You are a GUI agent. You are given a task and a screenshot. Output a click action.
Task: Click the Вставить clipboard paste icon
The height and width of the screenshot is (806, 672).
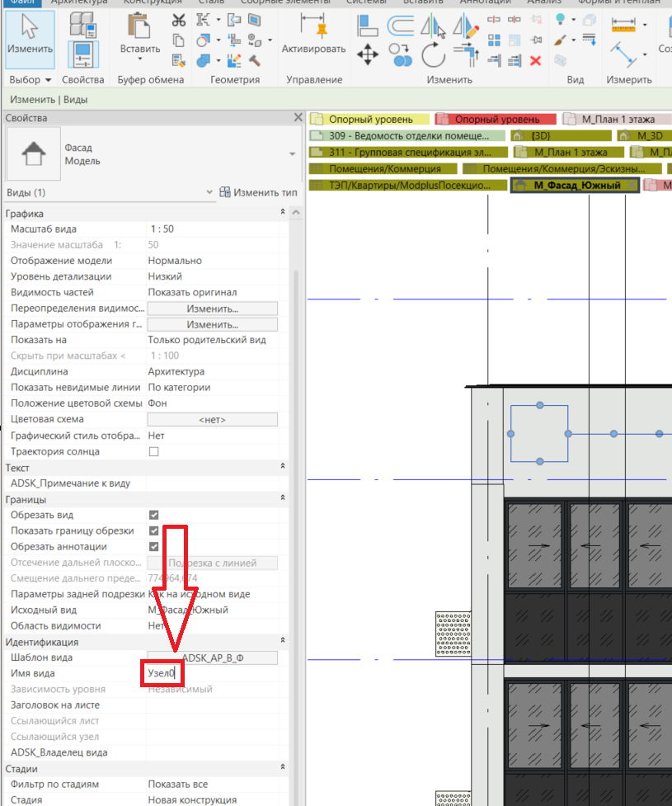139,26
